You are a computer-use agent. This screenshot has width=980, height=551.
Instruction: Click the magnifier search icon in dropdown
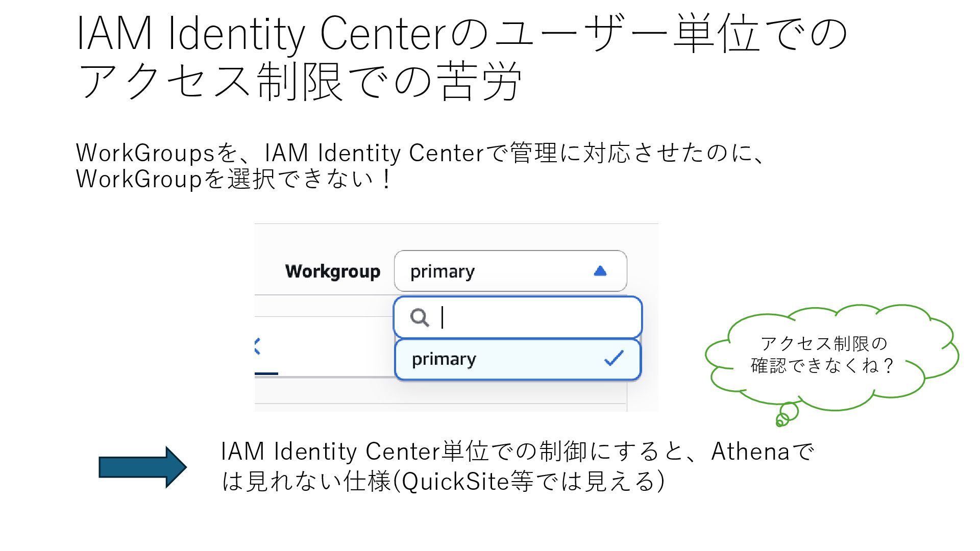click(420, 317)
